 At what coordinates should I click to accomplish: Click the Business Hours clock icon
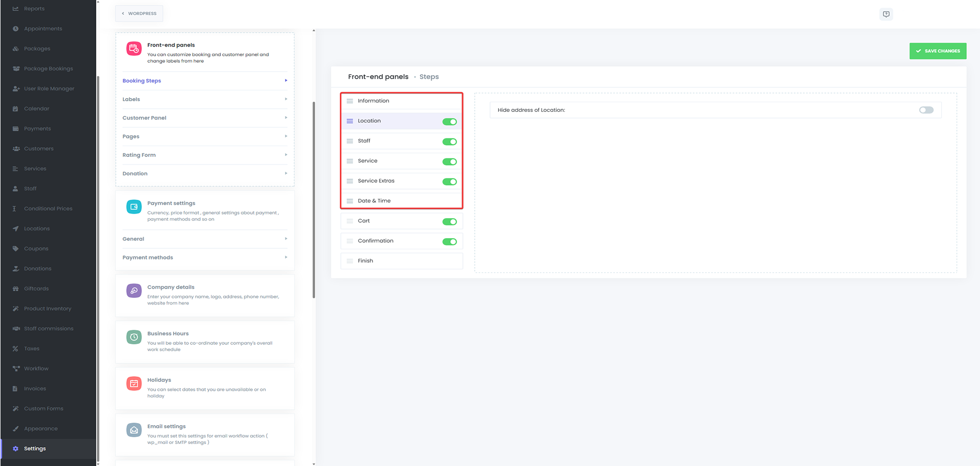(134, 337)
